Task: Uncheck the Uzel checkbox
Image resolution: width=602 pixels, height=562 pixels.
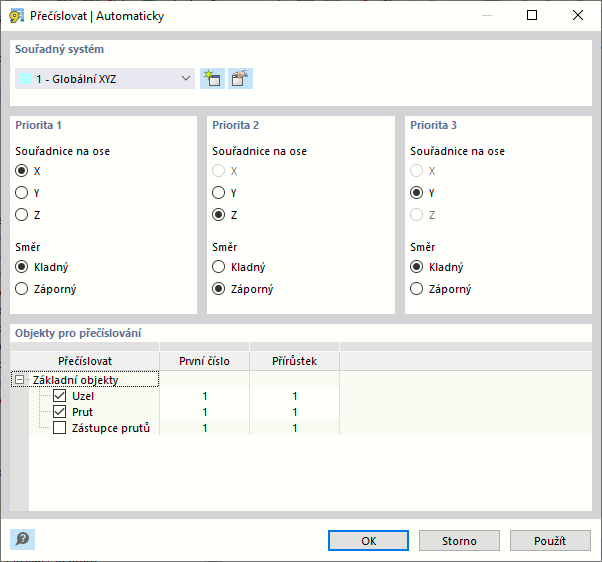Action: (x=59, y=396)
